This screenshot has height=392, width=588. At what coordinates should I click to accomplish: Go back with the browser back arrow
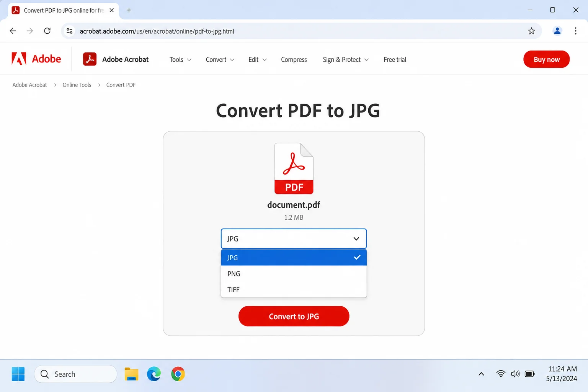[x=13, y=31]
